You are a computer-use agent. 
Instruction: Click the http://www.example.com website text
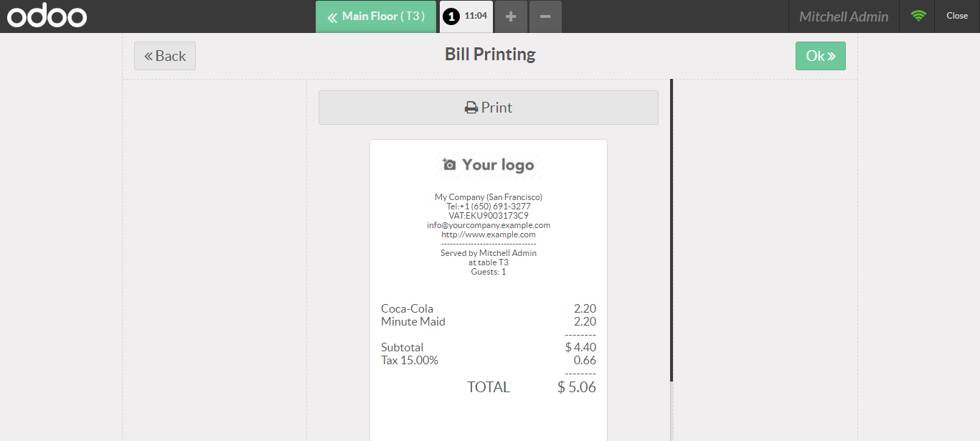[489, 234]
